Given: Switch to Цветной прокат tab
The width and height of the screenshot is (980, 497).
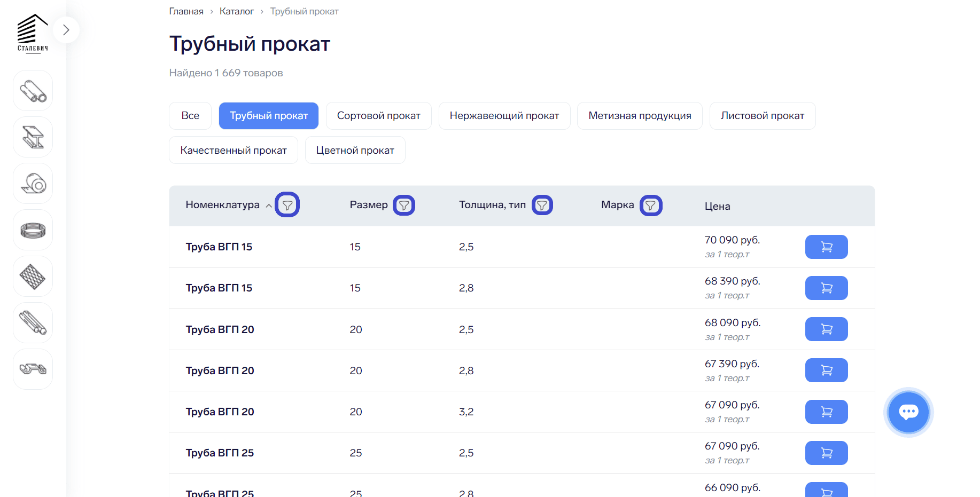Looking at the screenshot, I should click(x=355, y=150).
